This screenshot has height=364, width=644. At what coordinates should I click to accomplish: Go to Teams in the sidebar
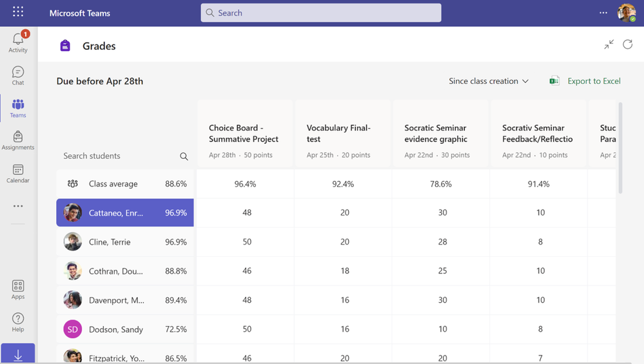(18, 108)
